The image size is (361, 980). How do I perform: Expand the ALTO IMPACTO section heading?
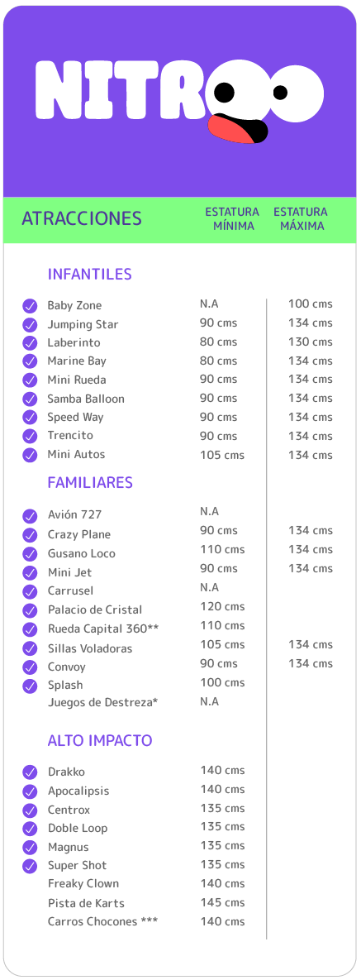(100, 741)
